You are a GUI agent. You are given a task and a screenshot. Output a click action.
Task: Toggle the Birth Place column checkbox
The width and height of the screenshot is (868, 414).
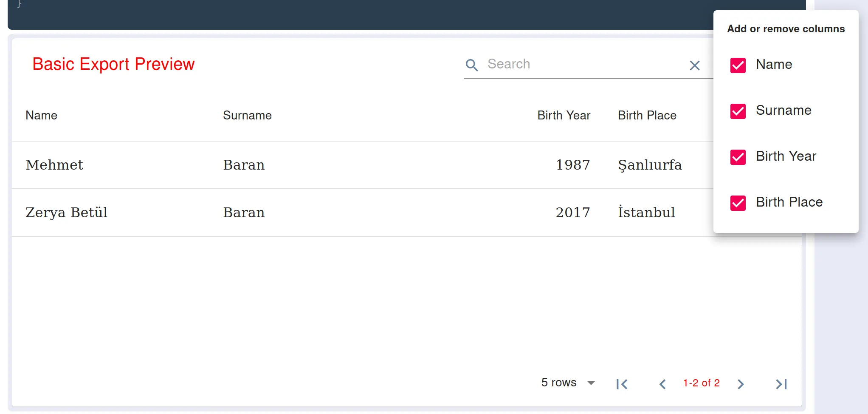[738, 203]
